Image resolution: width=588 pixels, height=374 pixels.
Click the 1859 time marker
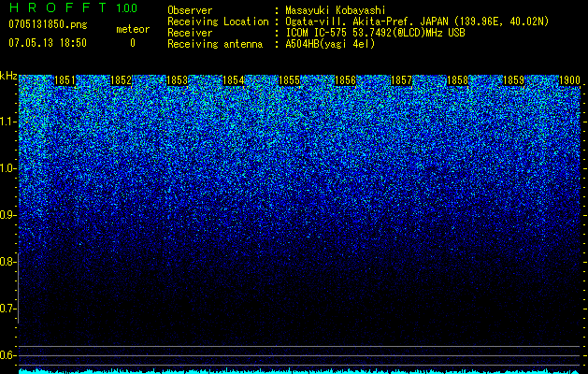point(514,80)
